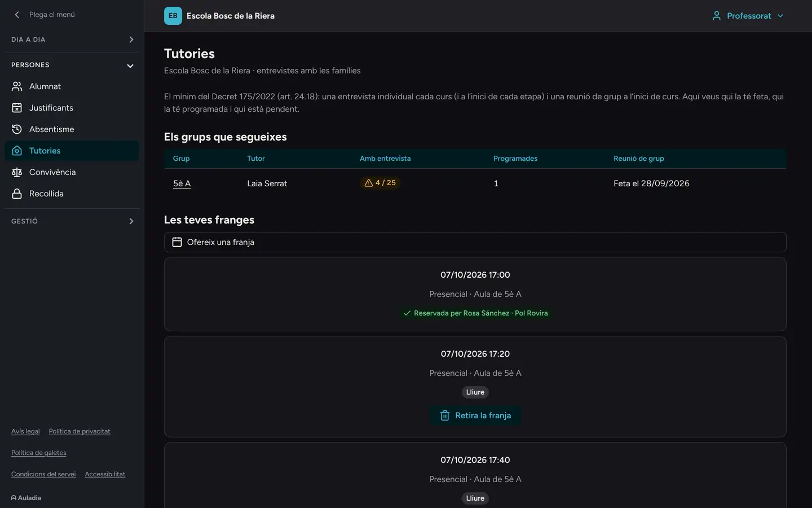Open Alumnat in the sidebar

pyautogui.click(x=72, y=86)
